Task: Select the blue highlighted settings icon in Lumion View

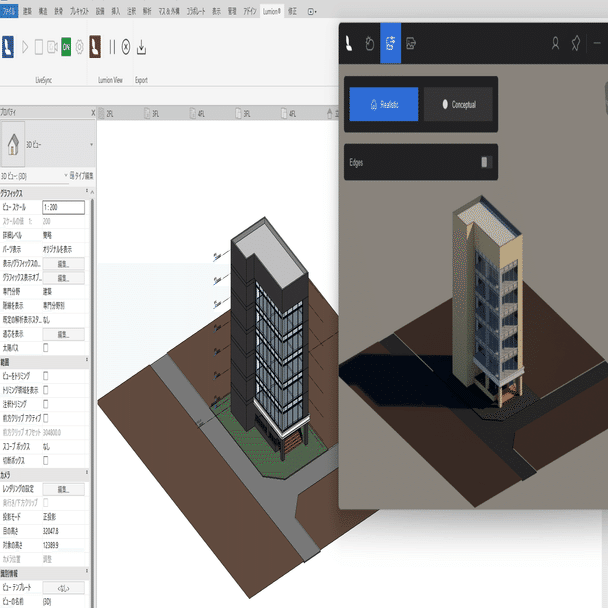Action: [x=390, y=43]
